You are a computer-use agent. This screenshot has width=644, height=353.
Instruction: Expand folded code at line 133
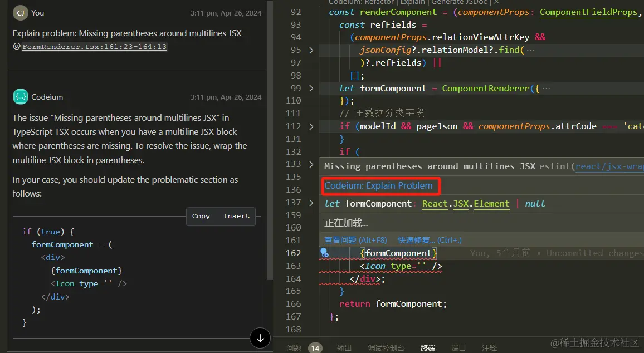pyautogui.click(x=311, y=165)
